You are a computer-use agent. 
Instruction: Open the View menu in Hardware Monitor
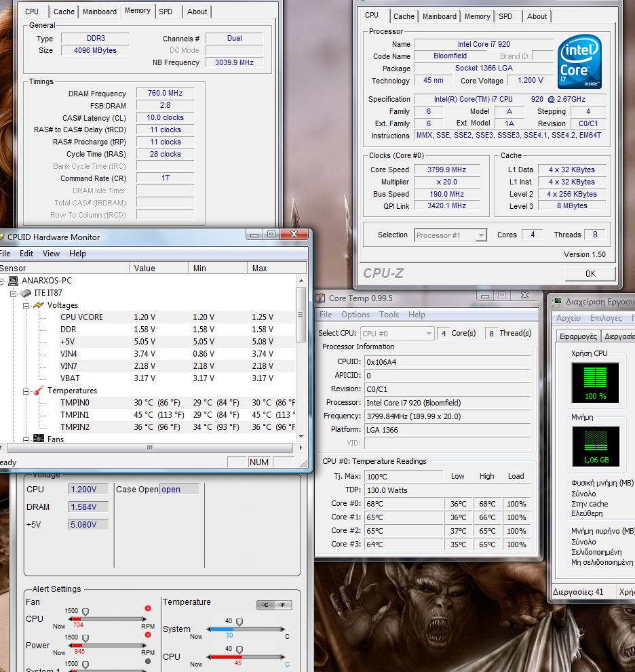pyautogui.click(x=51, y=254)
